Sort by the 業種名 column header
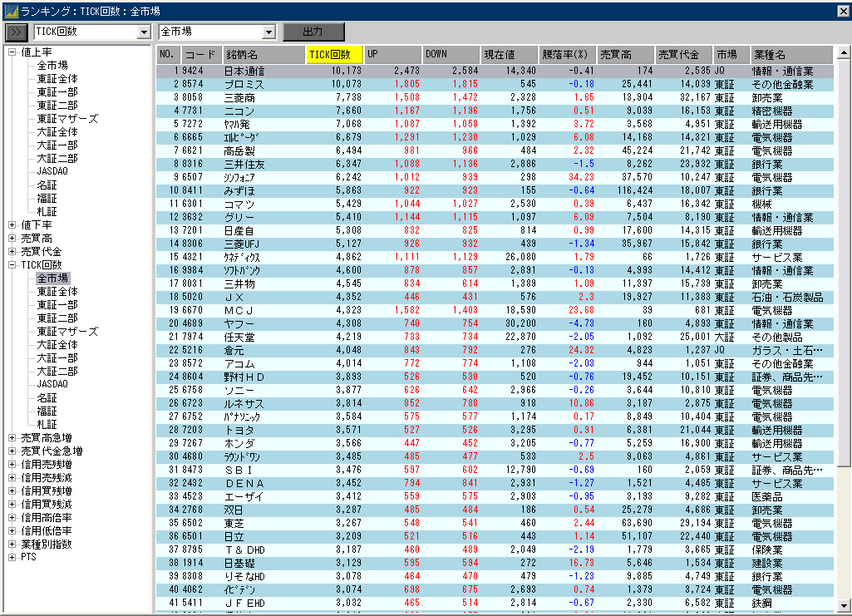852x616 pixels. [791, 55]
